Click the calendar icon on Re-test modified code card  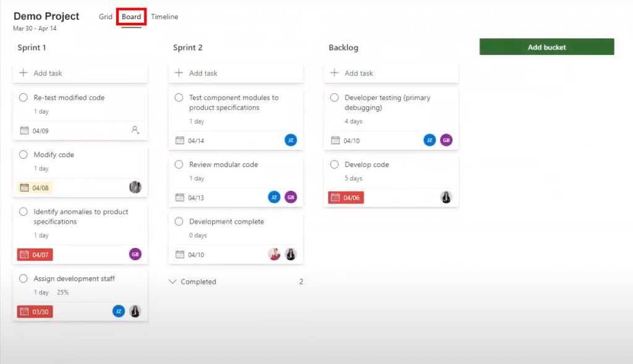click(25, 131)
